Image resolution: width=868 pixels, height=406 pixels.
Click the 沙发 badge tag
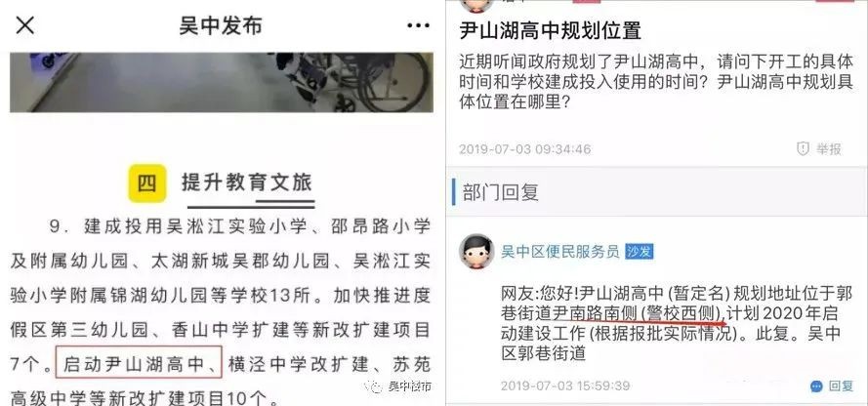(640, 252)
